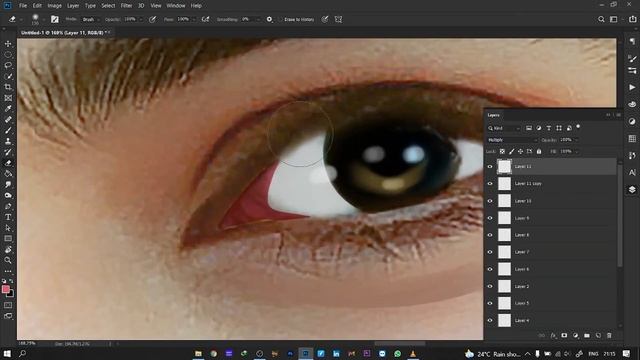Click Layer 9 thumbnail

click(504, 218)
